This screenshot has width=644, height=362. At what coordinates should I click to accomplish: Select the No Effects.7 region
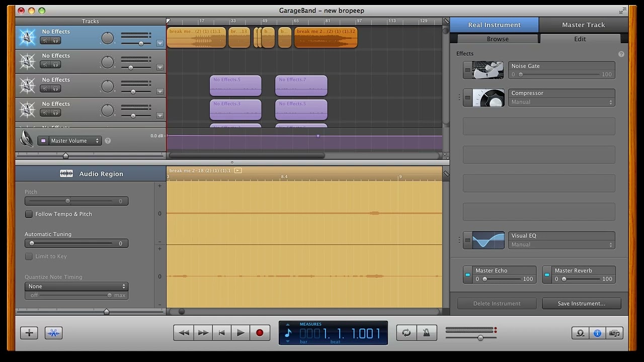tap(301, 86)
